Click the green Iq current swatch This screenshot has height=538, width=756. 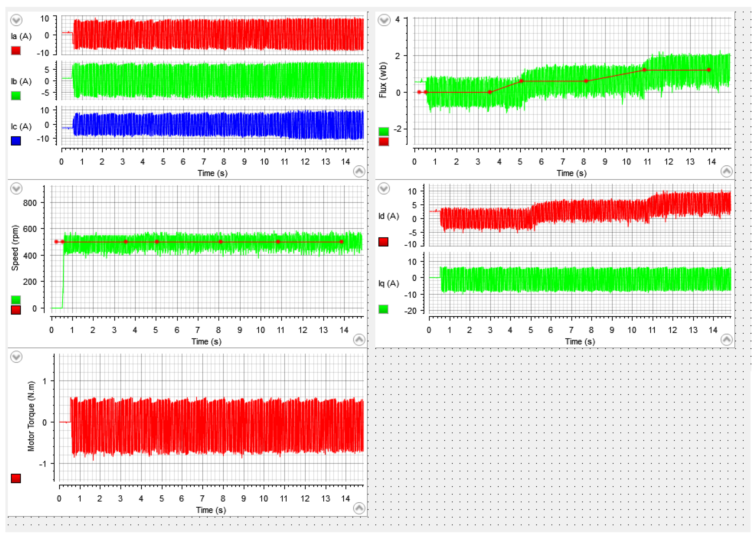tap(383, 309)
